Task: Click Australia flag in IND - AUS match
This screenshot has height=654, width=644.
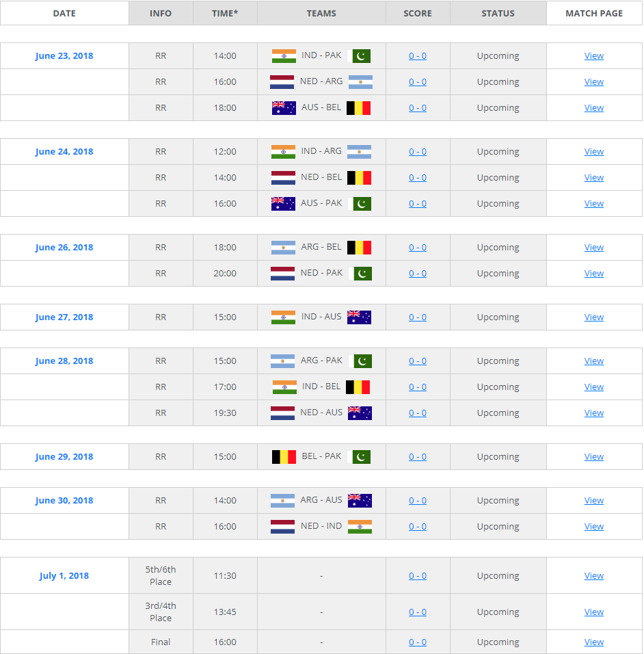Action: point(359,317)
